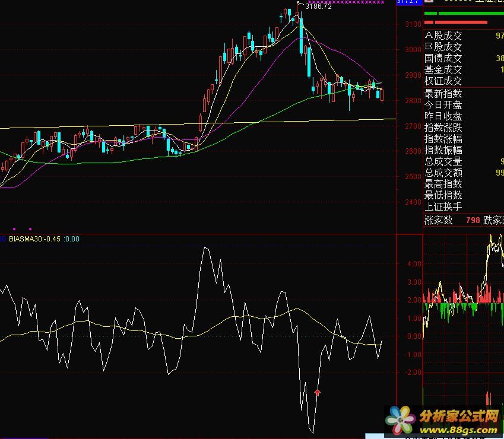The width and height of the screenshot is (504, 439).
Task: Click the 2900 price axis label
Action: 413,75
